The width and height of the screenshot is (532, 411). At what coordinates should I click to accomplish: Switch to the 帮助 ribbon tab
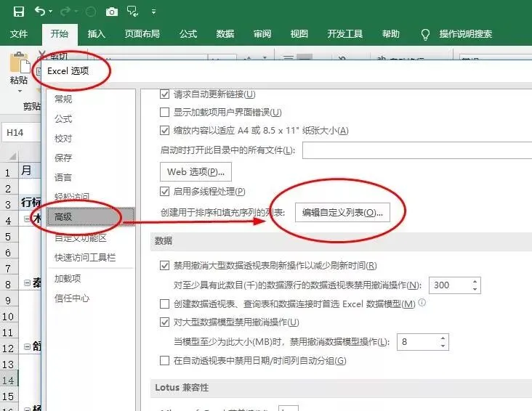pos(391,34)
